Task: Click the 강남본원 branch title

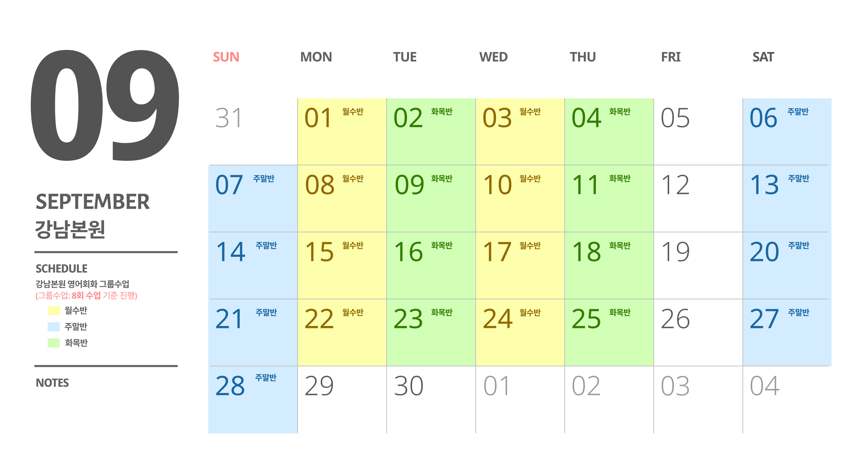Action: pyautogui.click(x=70, y=229)
